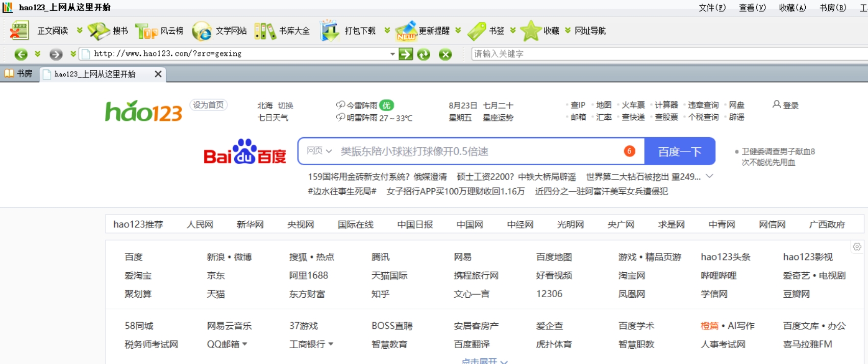Screen dimensions: 868x364
Task: Expand the 正文阅读 dropdown arrow
Action: pyautogui.click(x=79, y=31)
